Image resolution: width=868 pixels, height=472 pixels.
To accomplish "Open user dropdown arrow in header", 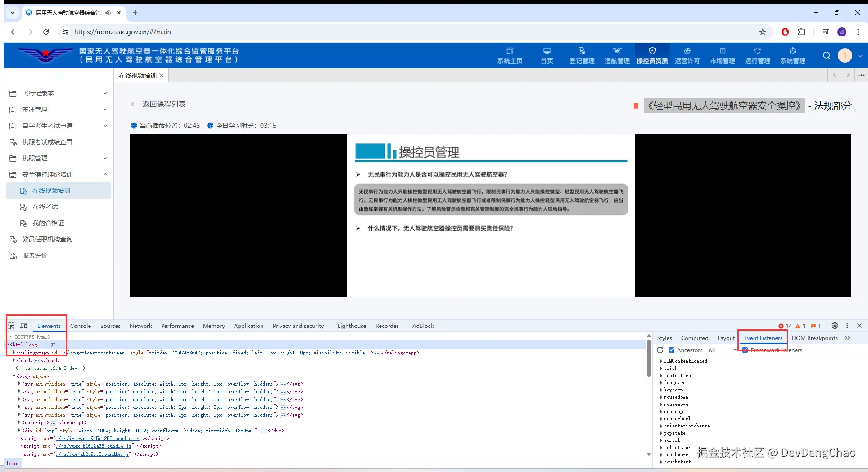I will tap(860, 56).
